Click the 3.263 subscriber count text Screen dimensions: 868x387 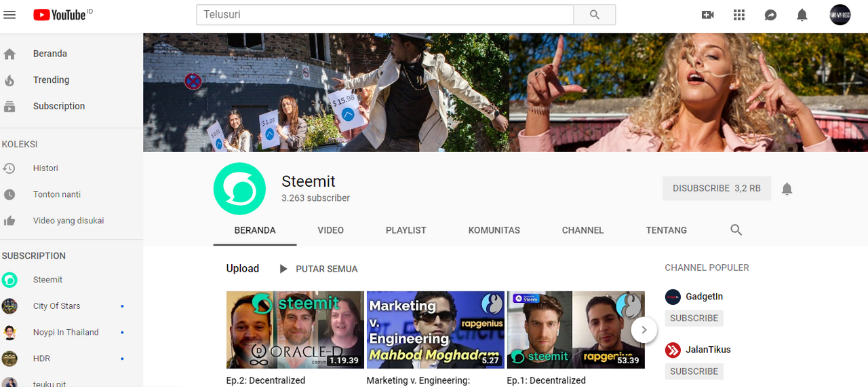click(316, 198)
